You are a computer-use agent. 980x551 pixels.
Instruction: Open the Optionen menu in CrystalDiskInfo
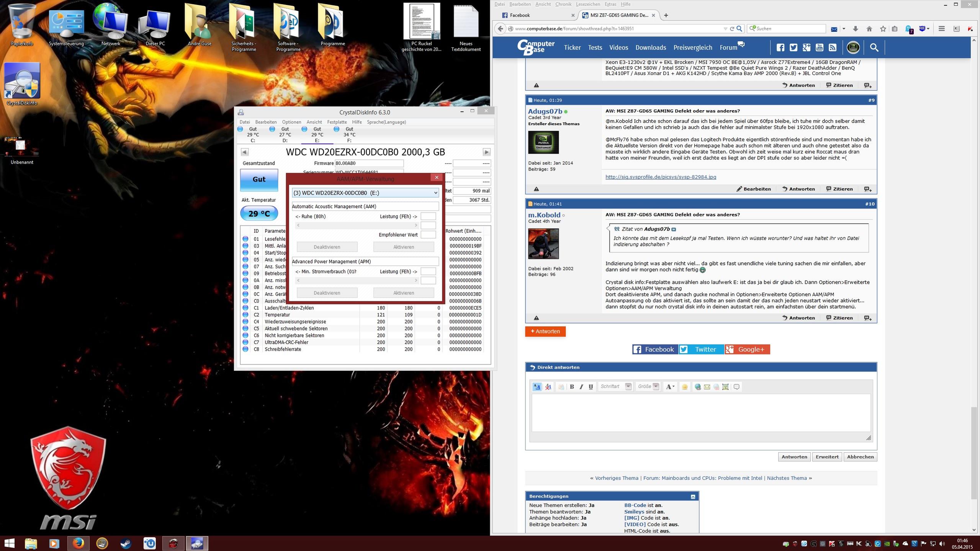[x=291, y=122]
